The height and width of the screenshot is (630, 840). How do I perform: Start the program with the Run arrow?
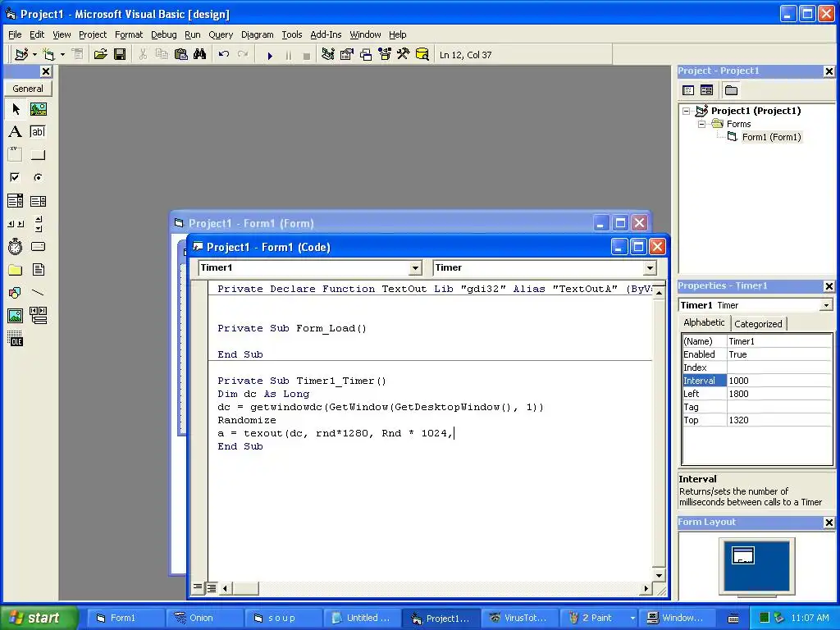[x=270, y=55]
